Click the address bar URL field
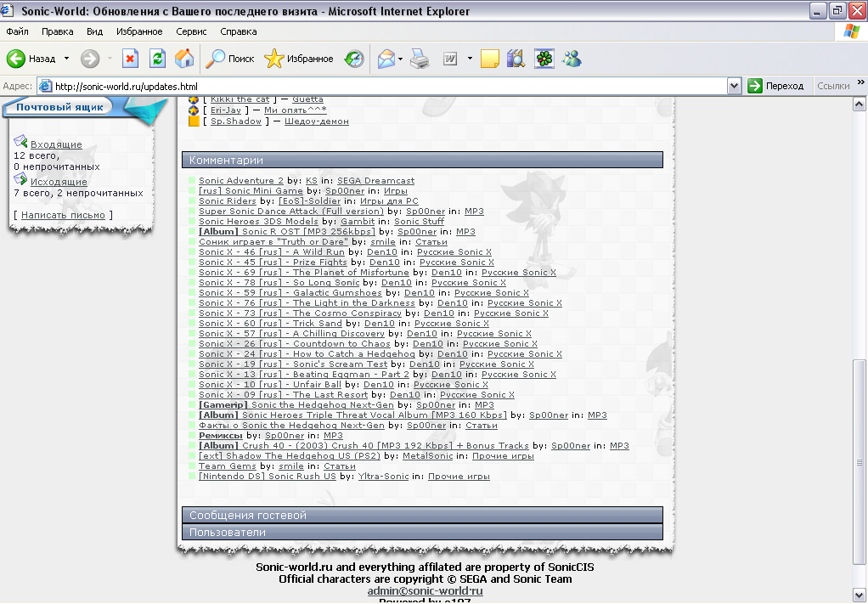This screenshot has height=604, width=868. pos(382,86)
